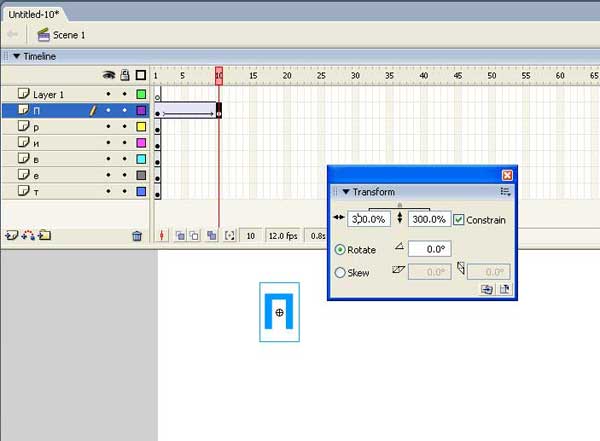This screenshot has width=600, height=441.
Task: Select the Untitled-10 document tab
Action: coord(36,15)
